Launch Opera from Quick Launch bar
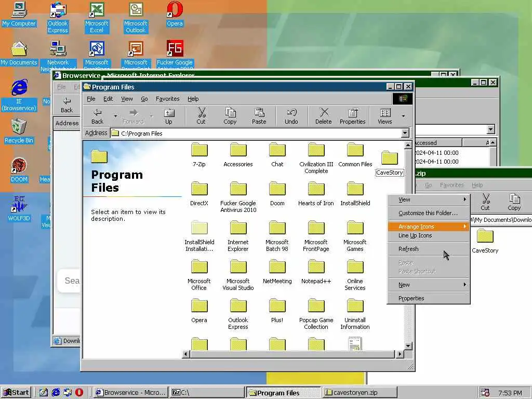This screenshot has width=532, height=399. [79, 393]
